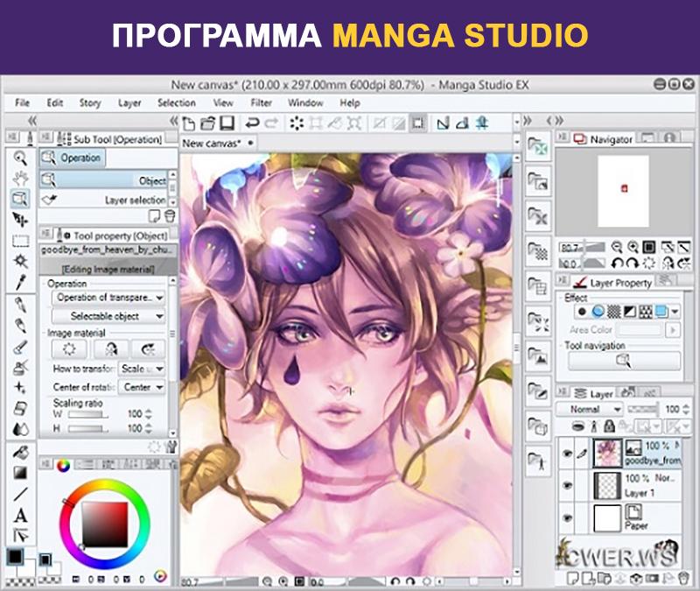Image resolution: width=700 pixels, height=591 pixels.
Task: Select the Eyedropper tool
Action: click(x=20, y=282)
